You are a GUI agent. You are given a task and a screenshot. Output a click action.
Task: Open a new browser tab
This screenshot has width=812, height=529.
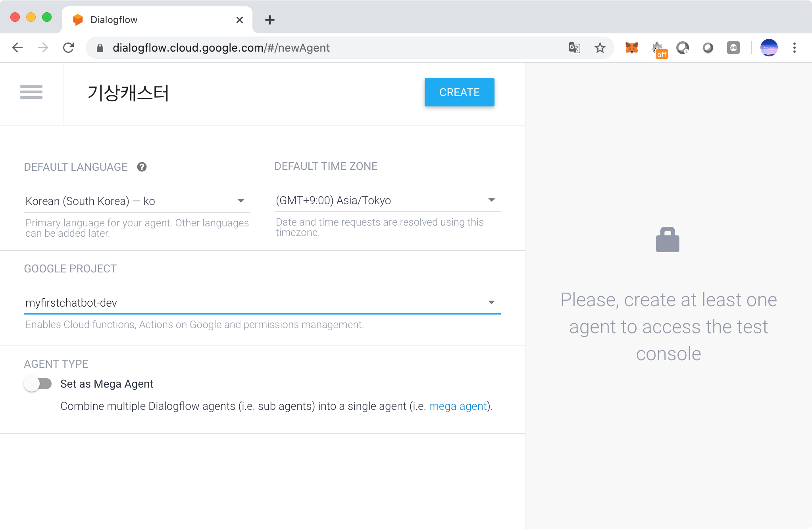[x=269, y=20]
